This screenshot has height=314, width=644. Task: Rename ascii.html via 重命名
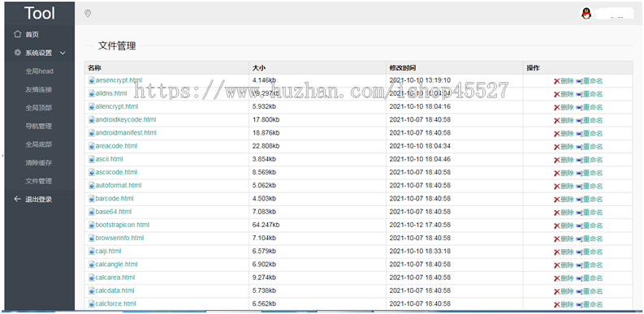coord(590,160)
